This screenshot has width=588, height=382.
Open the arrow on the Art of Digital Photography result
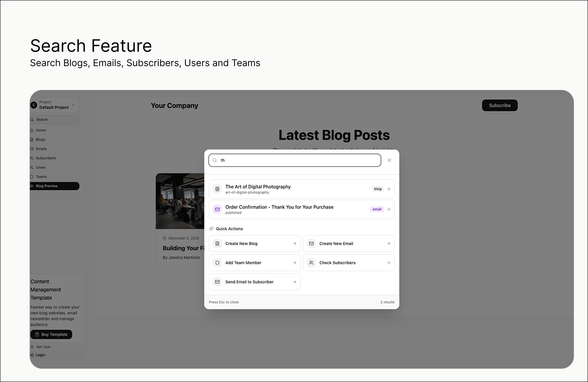(x=388, y=189)
